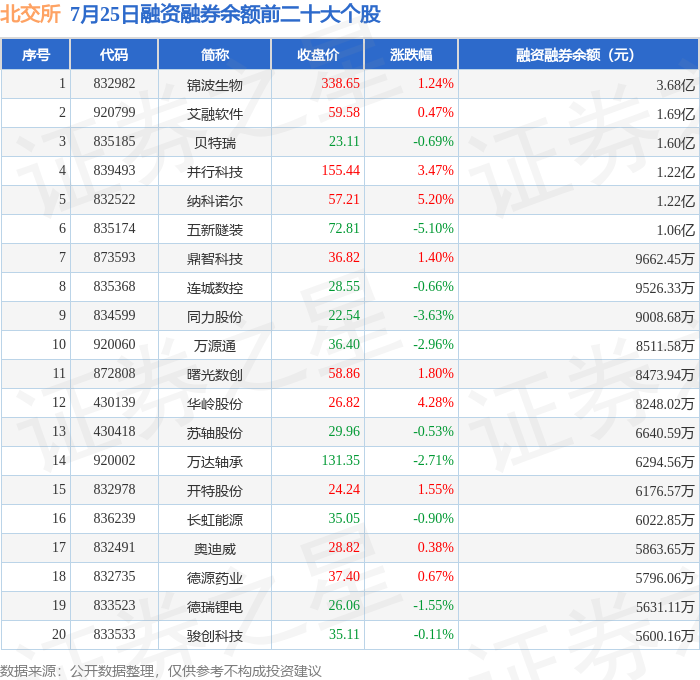700x680 pixels.
Task: Click balance value 6640.59万
Action: [x=665, y=433]
